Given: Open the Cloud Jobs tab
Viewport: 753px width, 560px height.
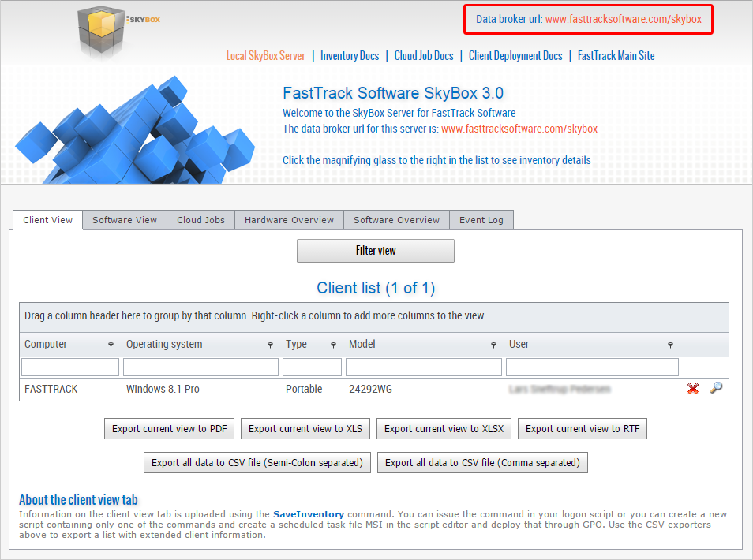Looking at the screenshot, I should [200, 220].
